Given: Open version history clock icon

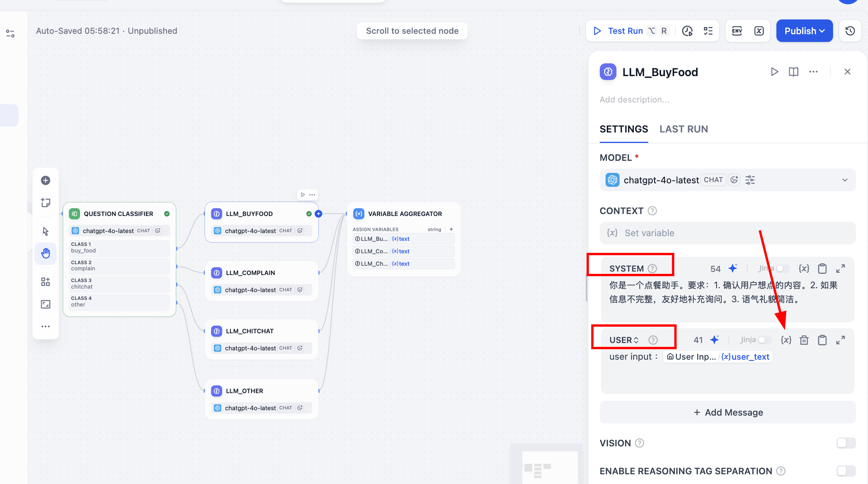Looking at the screenshot, I should pyautogui.click(x=850, y=31).
